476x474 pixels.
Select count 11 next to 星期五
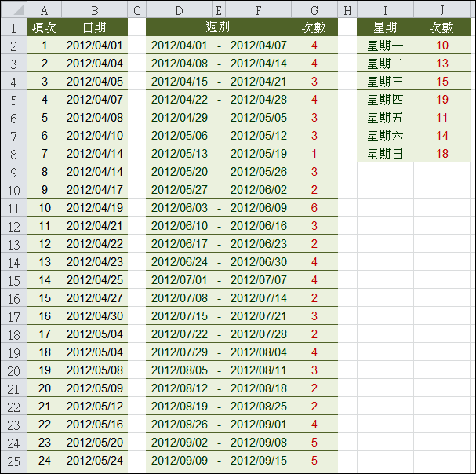(442, 118)
